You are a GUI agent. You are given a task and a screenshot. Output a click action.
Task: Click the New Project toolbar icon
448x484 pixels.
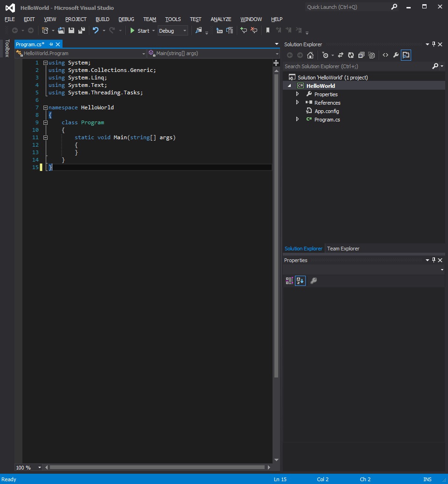click(x=45, y=30)
